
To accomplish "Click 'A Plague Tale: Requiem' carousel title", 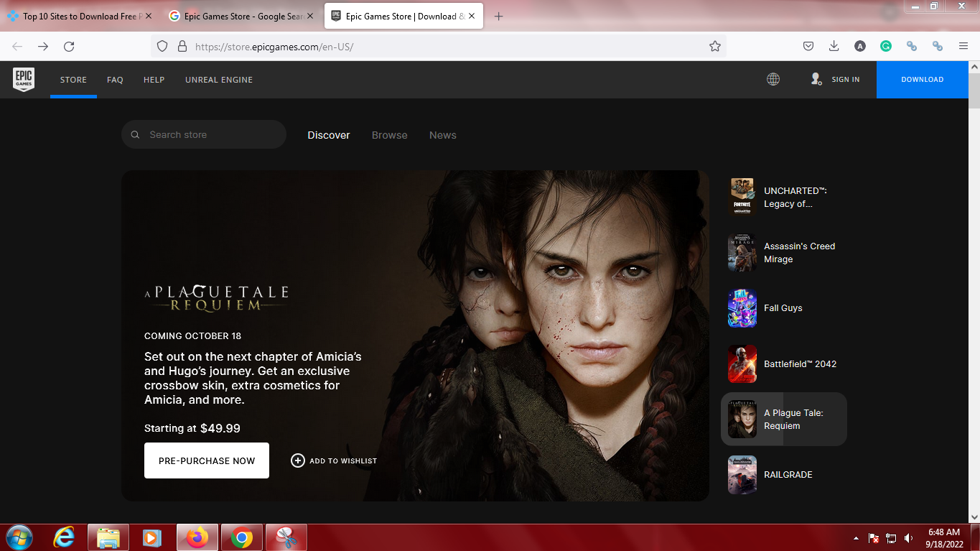I will click(793, 420).
